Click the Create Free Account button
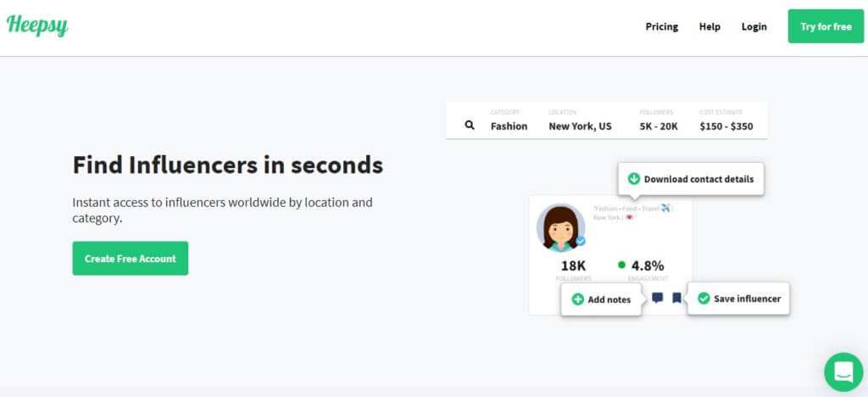Image resolution: width=868 pixels, height=397 pixels. [x=131, y=259]
